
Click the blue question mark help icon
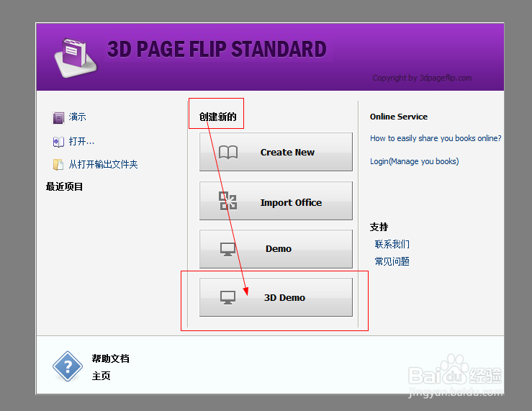click(x=68, y=366)
